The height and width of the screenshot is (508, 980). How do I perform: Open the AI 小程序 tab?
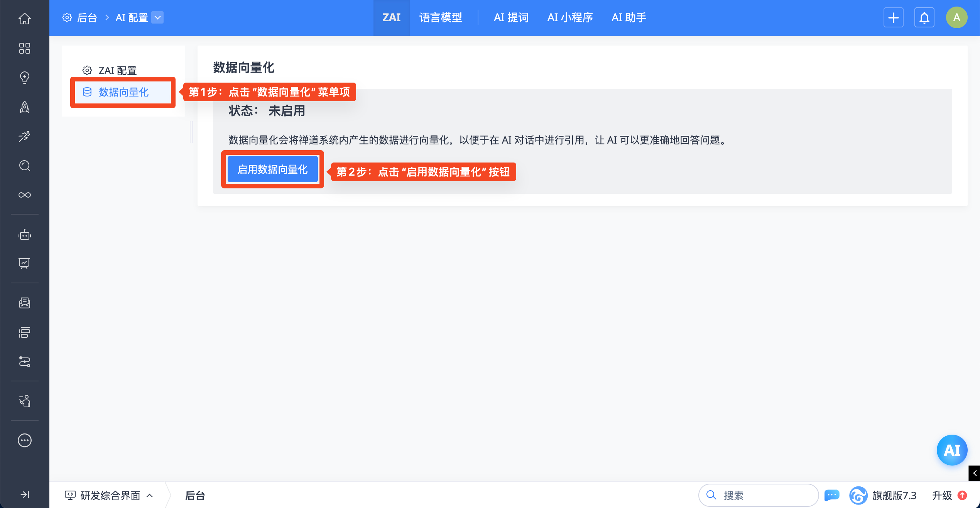pos(570,18)
